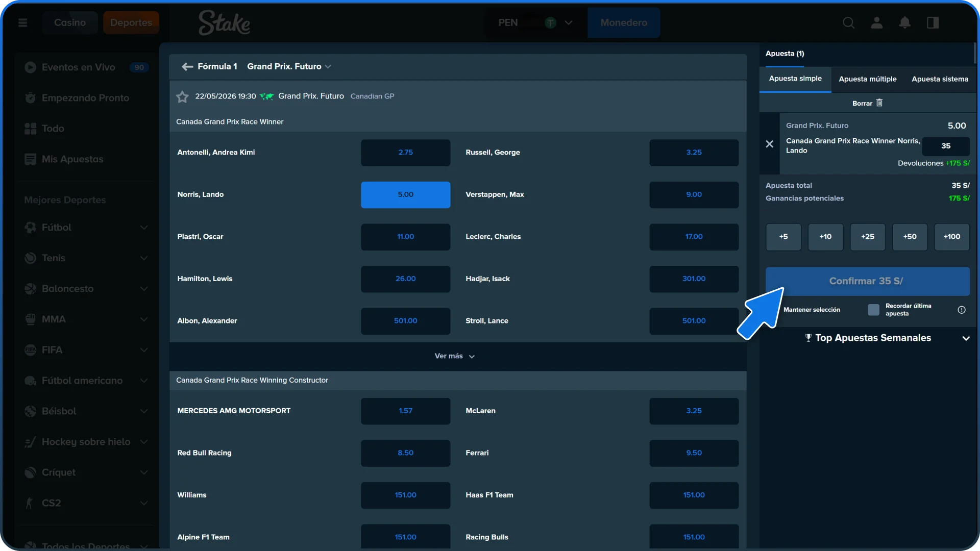980x551 pixels.
Task: Open the info icon beside Recordar última apuesta
Action: (962, 310)
